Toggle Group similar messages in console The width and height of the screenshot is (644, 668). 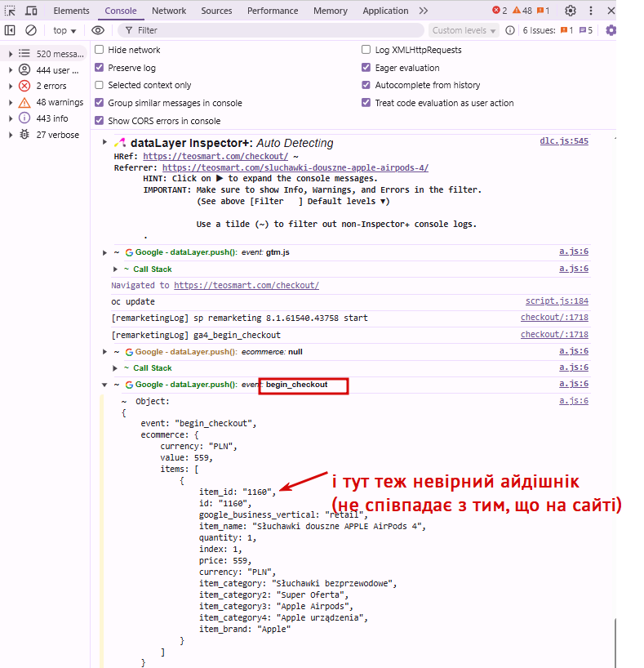[x=100, y=103]
